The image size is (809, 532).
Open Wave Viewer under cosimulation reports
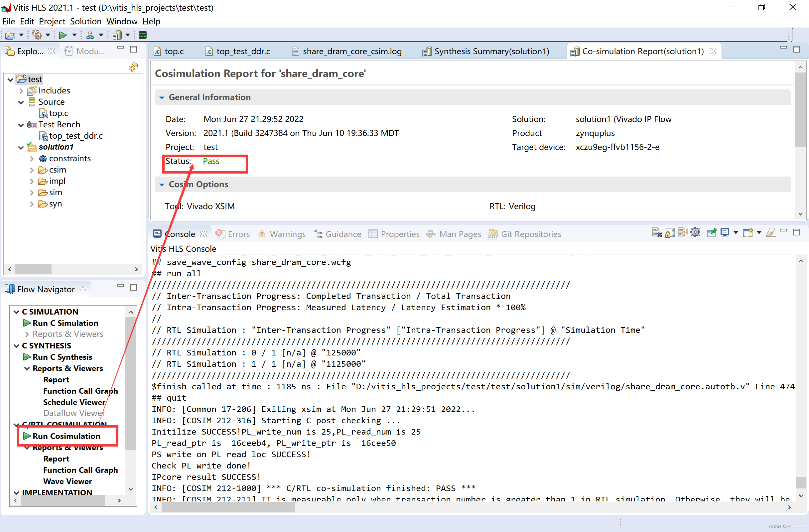[x=67, y=481]
